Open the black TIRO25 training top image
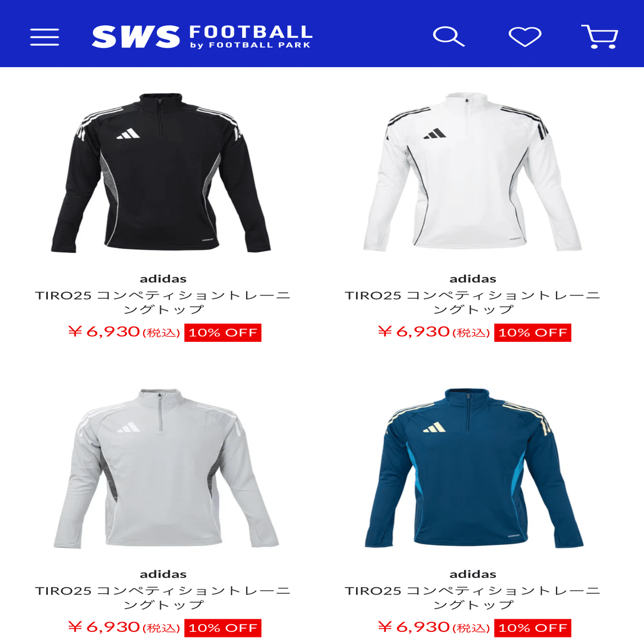 (161, 172)
